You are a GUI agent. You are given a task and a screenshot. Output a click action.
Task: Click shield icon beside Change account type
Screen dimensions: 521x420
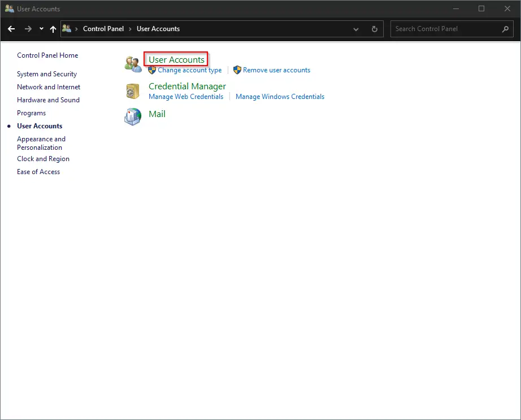pyautogui.click(x=152, y=70)
